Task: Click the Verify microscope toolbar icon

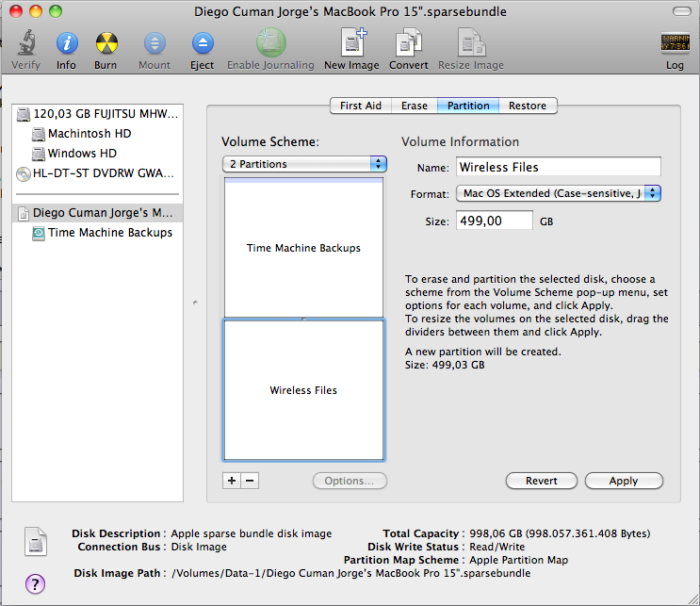Action: (26, 43)
